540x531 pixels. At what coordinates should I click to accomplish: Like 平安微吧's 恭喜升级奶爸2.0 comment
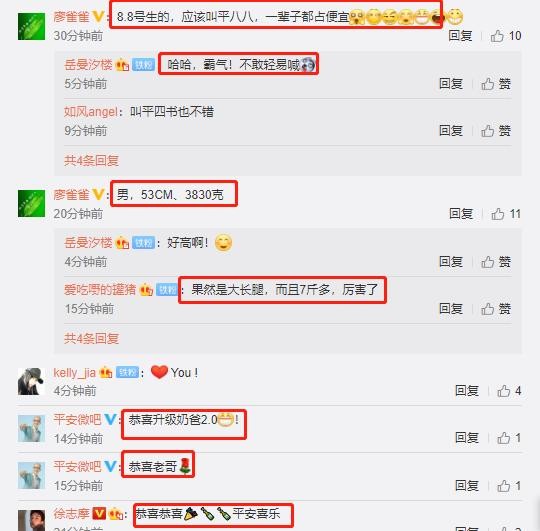tap(509, 438)
